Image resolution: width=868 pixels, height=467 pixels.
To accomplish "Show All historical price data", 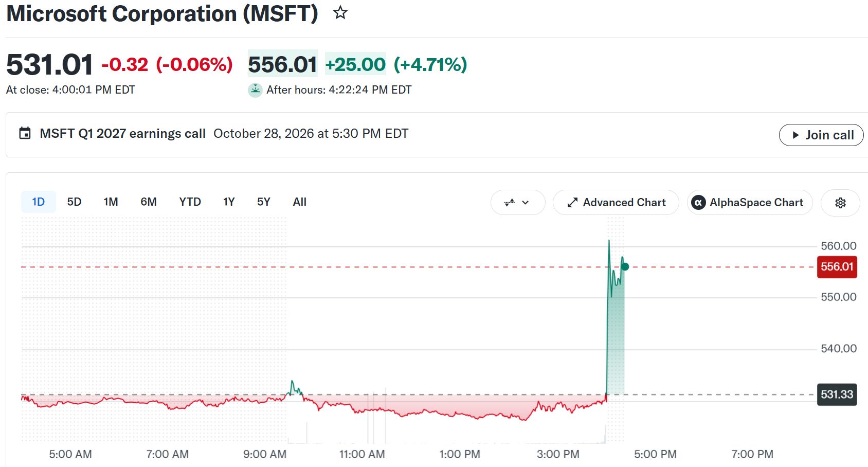I will [x=300, y=202].
